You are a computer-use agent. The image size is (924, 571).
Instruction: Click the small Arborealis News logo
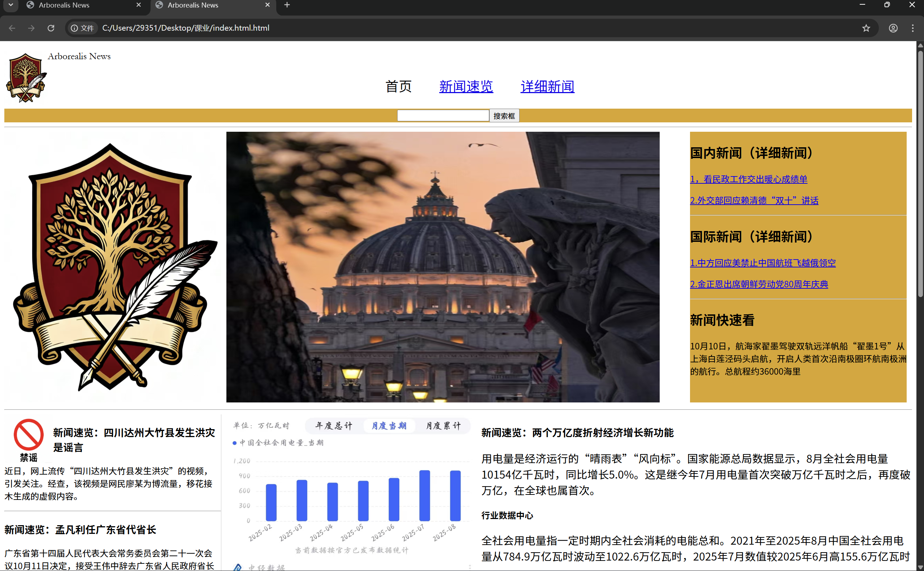click(x=26, y=77)
